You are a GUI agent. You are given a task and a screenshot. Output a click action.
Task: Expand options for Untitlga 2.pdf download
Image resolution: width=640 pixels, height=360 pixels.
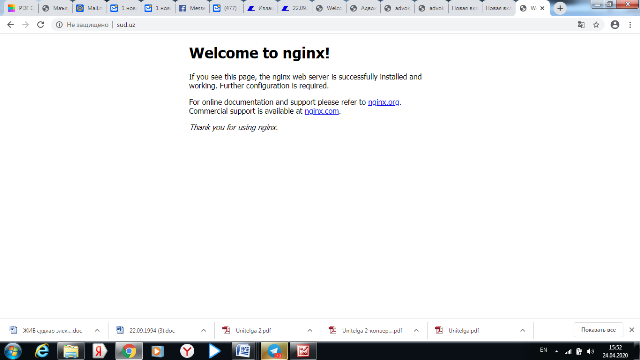[x=310, y=331]
